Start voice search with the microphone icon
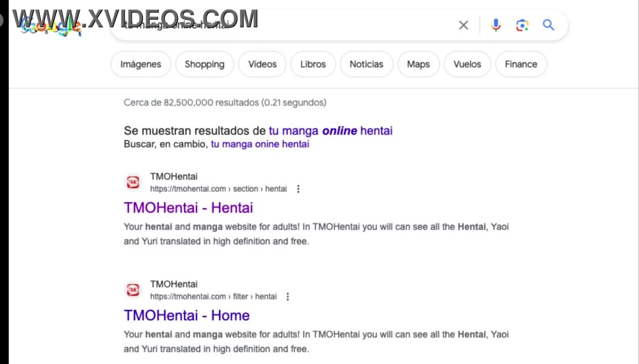639x364 pixels. pos(495,25)
